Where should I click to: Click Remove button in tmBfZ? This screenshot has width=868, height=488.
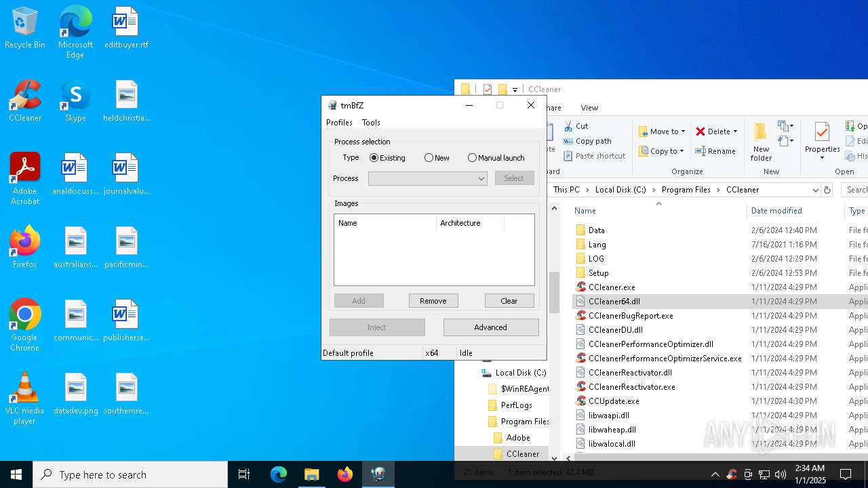(433, 301)
